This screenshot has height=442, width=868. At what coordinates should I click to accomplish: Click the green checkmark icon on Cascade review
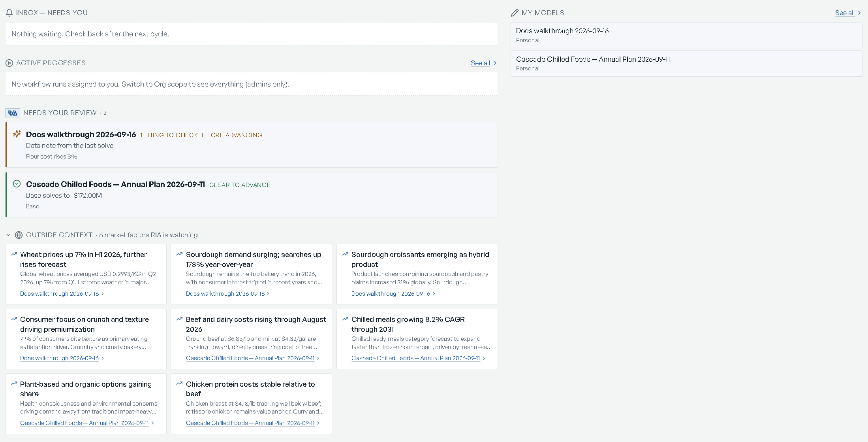pyautogui.click(x=17, y=184)
